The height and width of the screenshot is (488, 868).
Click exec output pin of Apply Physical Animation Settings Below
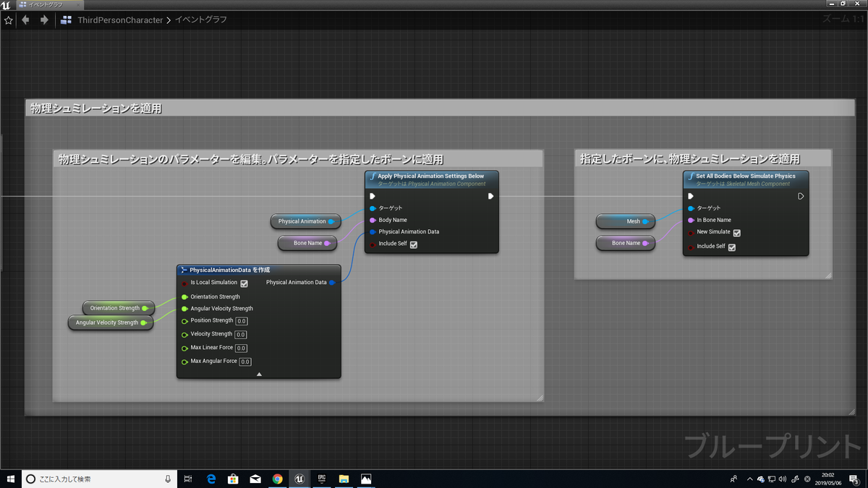coord(491,196)
